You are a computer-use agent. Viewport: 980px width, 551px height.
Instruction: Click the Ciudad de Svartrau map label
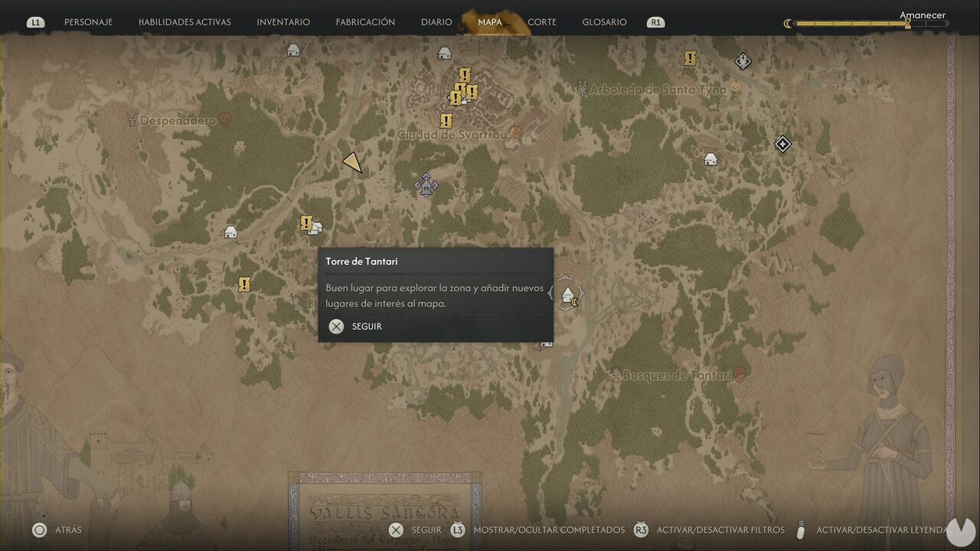tap(452, 135)
